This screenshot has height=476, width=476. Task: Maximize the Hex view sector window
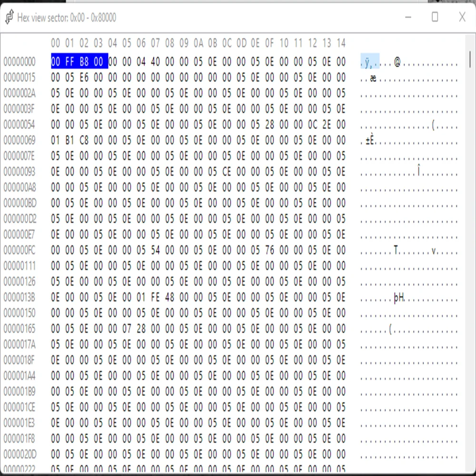coord(435,17)
